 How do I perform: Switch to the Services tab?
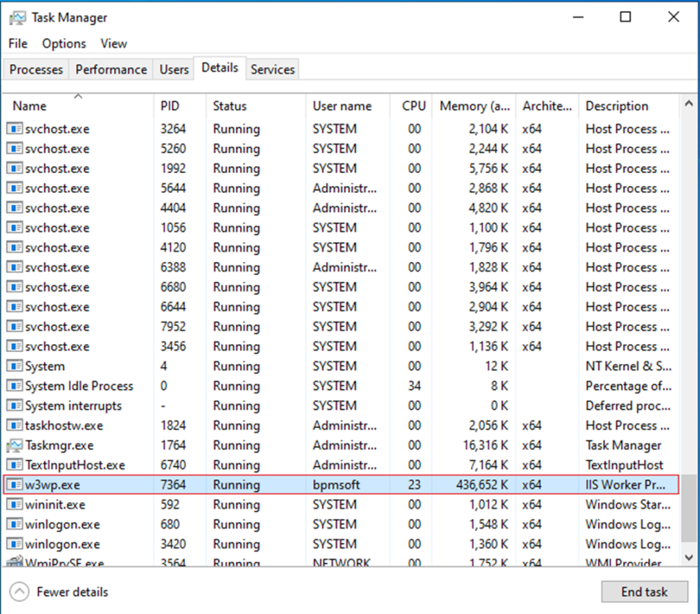coord(272,70)
